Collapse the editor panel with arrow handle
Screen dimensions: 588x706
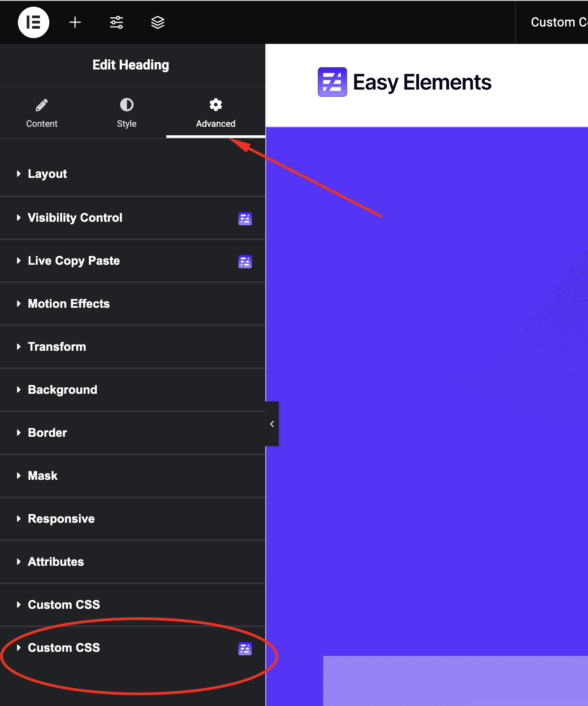pos(272,424)
